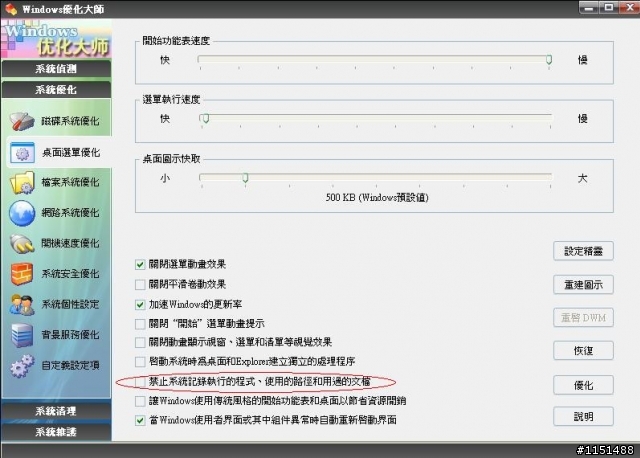The width and height of the screenshot is (640, 458).
Task: Click the 磁碟系統優化 disk icon
Action: [x=22, y=121]
